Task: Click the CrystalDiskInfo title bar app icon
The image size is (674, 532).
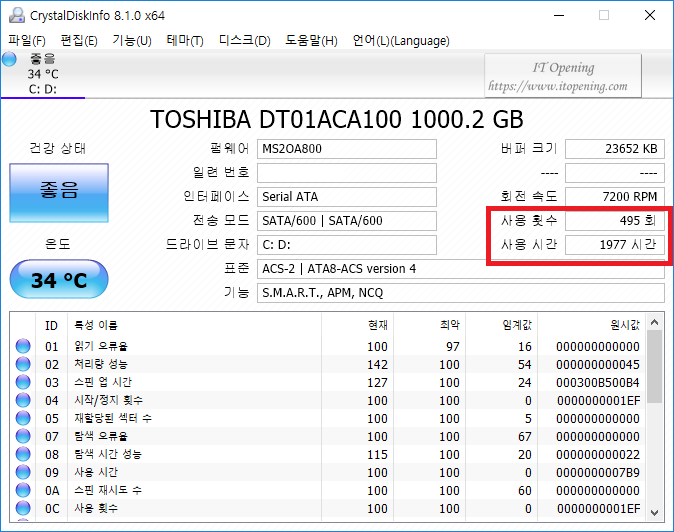Action: click(17, 15)
